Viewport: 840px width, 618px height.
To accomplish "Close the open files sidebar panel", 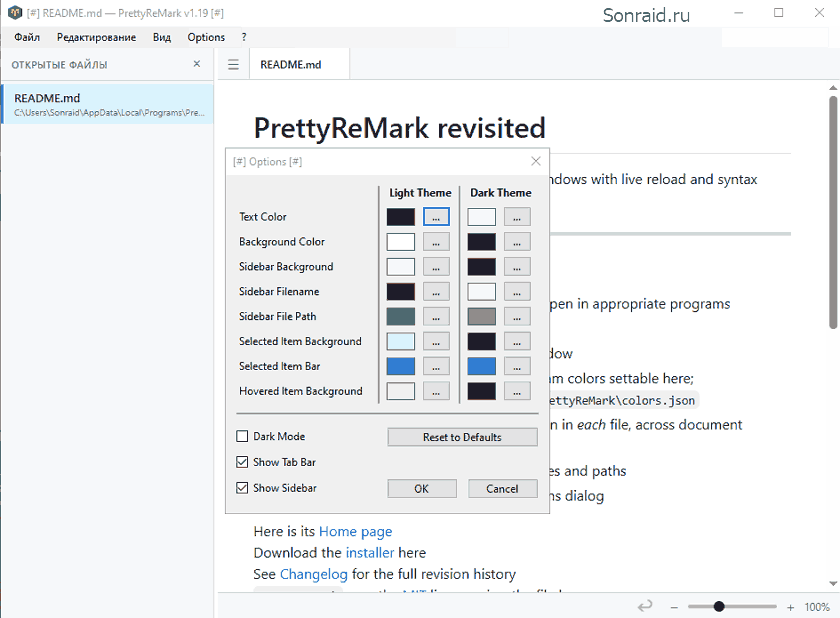I will [x=197, y=64].
